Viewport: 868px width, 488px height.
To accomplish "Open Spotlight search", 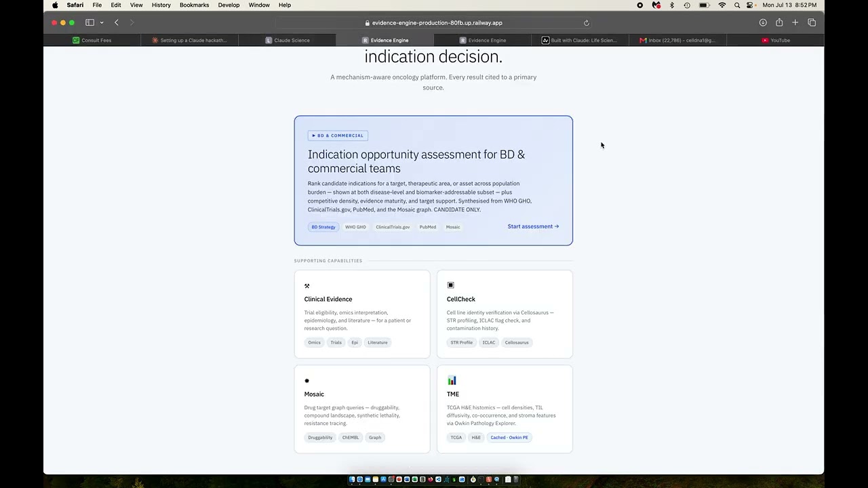I will (x=737, y=5).
